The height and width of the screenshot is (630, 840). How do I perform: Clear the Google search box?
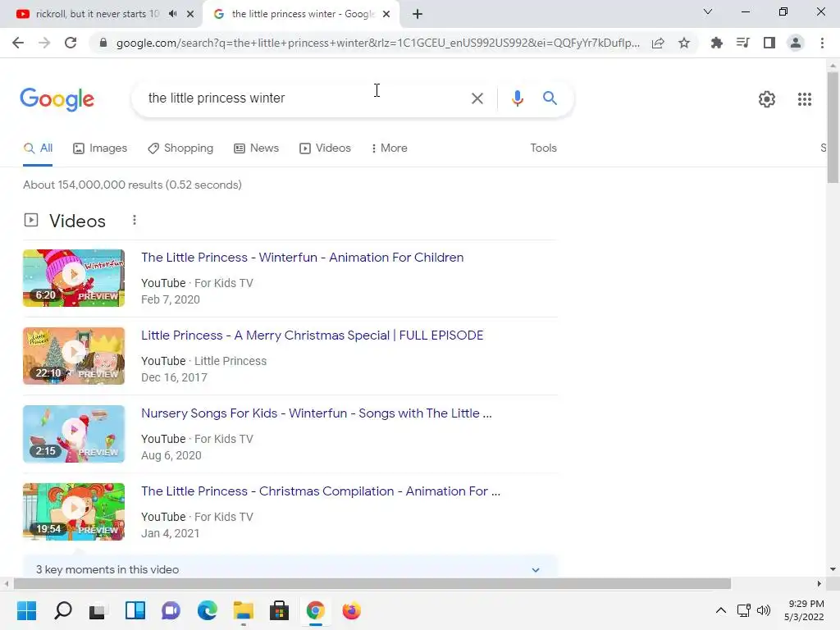[x=477, y=98]
